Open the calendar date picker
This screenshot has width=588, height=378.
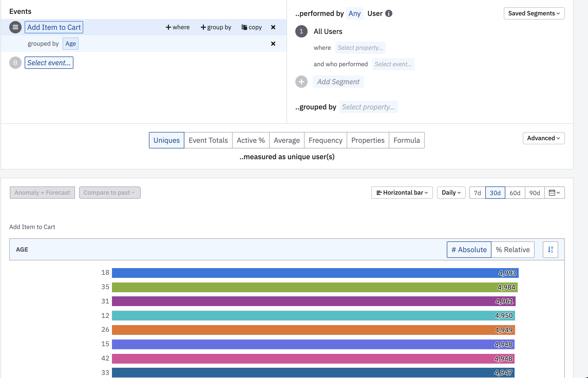[x=554, y=193]
